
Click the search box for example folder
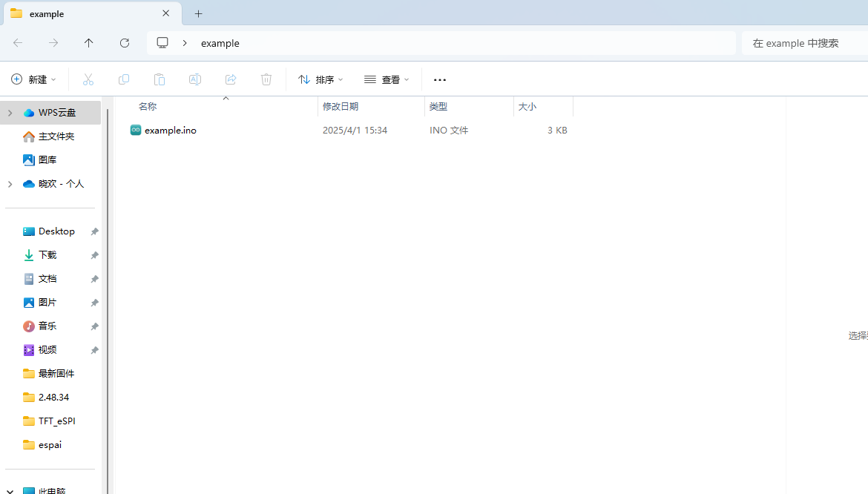[805, 43]
